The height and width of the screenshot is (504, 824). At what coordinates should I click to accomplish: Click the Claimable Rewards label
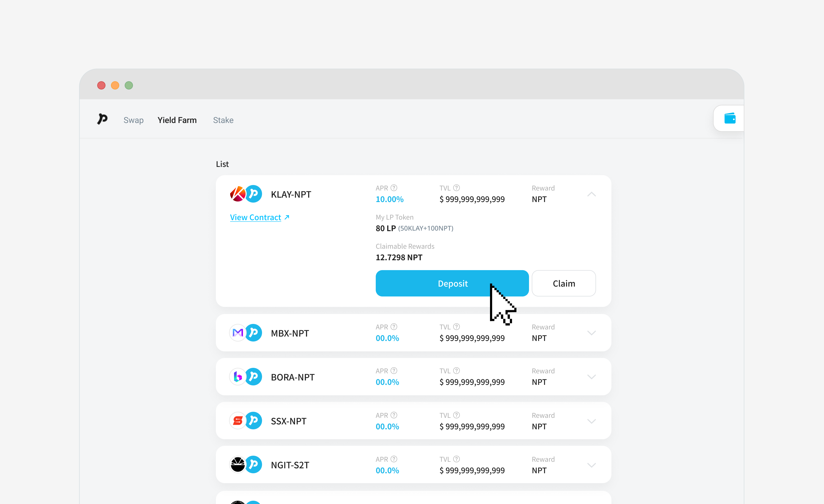point(405,246)
